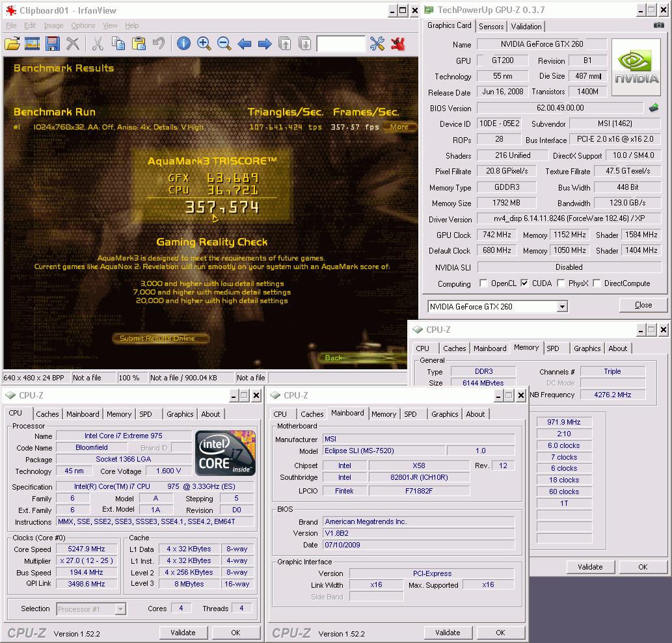
Task: Switch to GPU-Z Sensors tab
Action: pyautogui.click(x=491, y=27)
